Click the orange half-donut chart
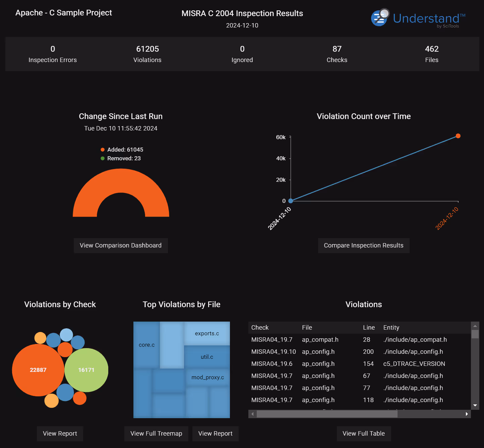Screen dimensions: 484x448 [121, 181]
